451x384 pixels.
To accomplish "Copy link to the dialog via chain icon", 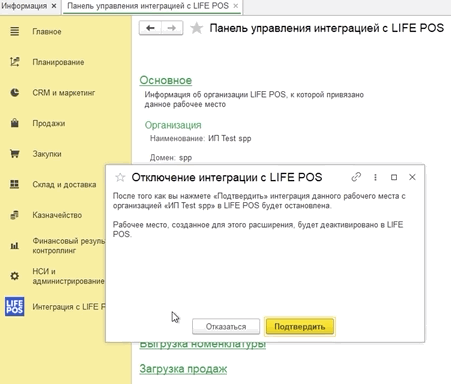I will 356,177.
